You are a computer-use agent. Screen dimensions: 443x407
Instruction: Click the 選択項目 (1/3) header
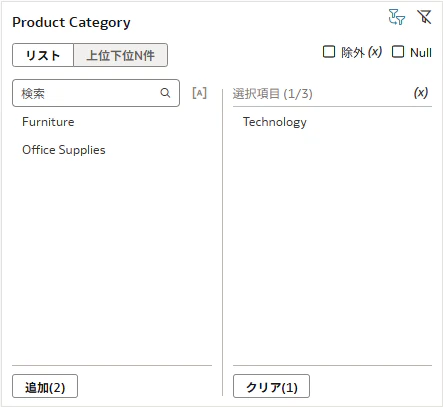point(273,94)
